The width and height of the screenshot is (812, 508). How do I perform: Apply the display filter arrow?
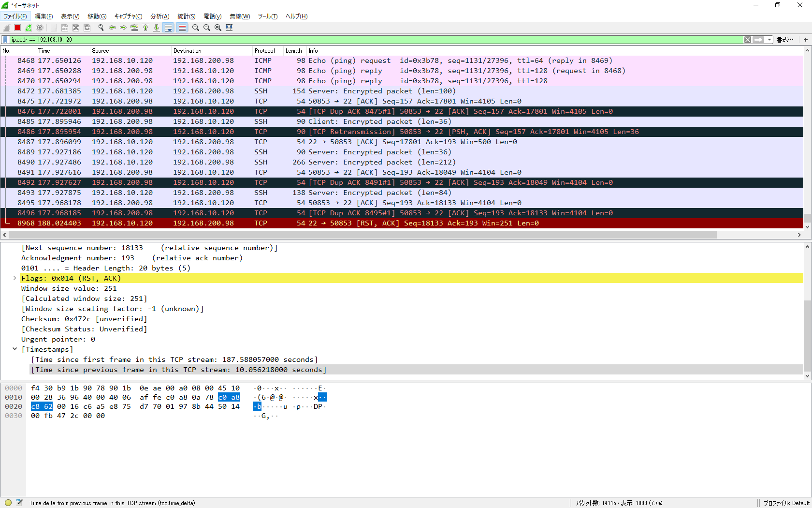pyautogui.click(x=758, y=40)
